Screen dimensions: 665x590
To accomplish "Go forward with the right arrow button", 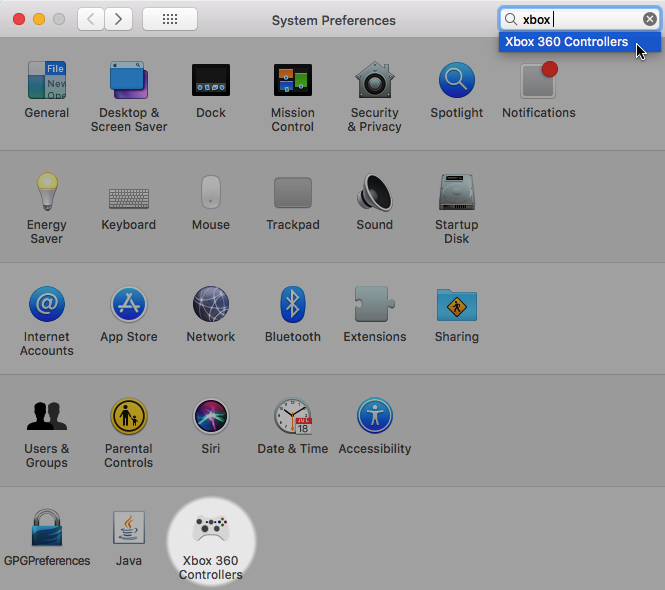I will tap(119, 19).
